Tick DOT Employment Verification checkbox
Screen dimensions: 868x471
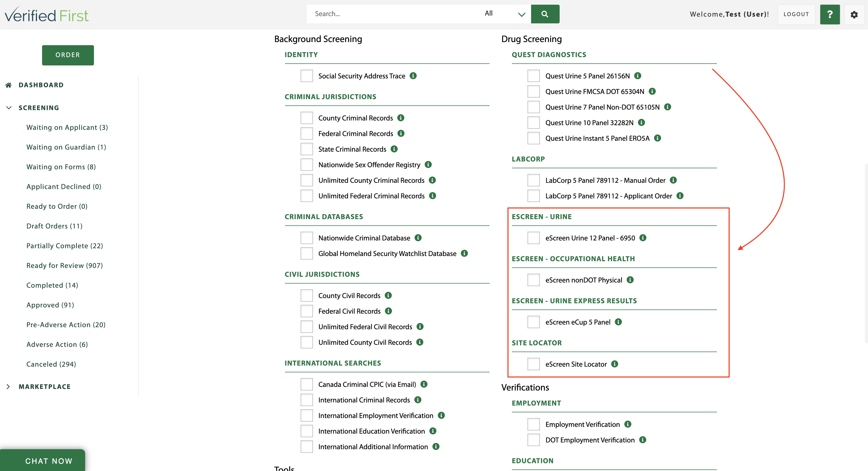(534, 440)
